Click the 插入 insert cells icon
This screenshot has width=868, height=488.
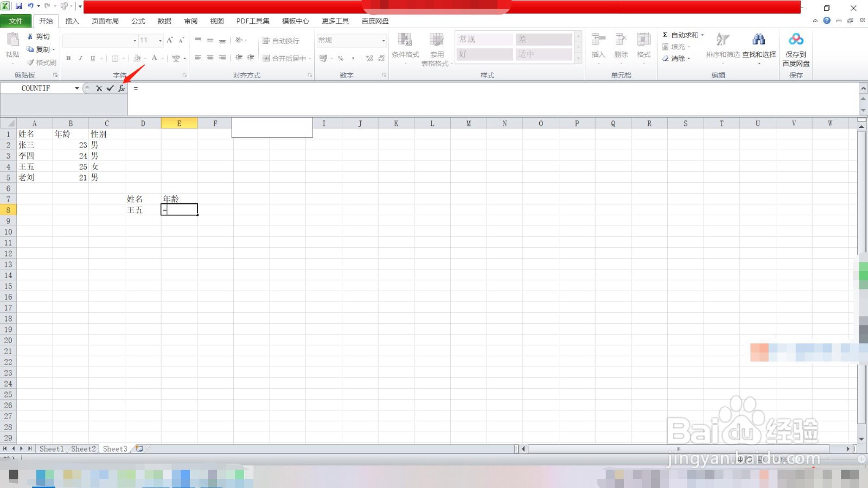pyautogui.click(x=598, y=40)
